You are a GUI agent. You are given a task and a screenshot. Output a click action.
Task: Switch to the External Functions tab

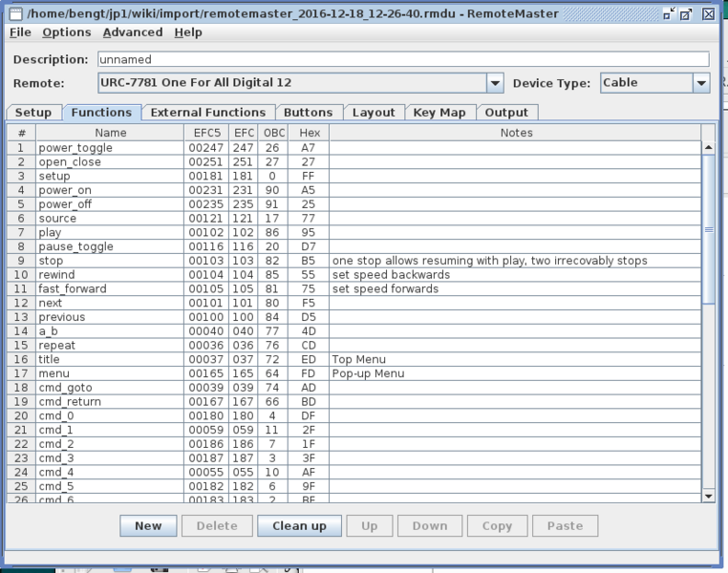coord(208,113)
